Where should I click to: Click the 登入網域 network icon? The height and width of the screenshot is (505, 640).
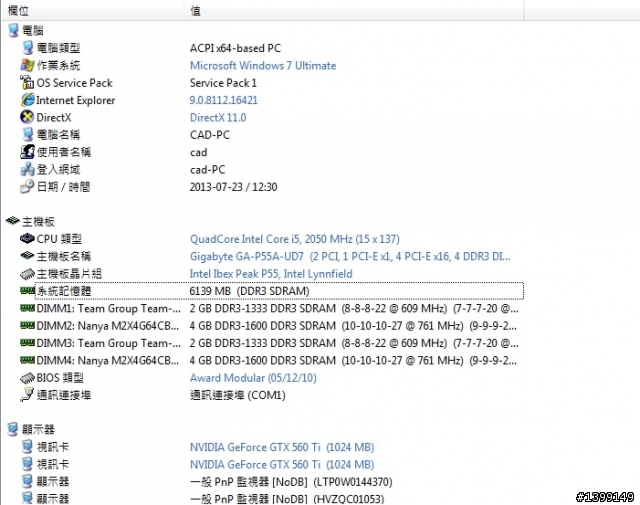pyautogui.click(x=27, y=169)
